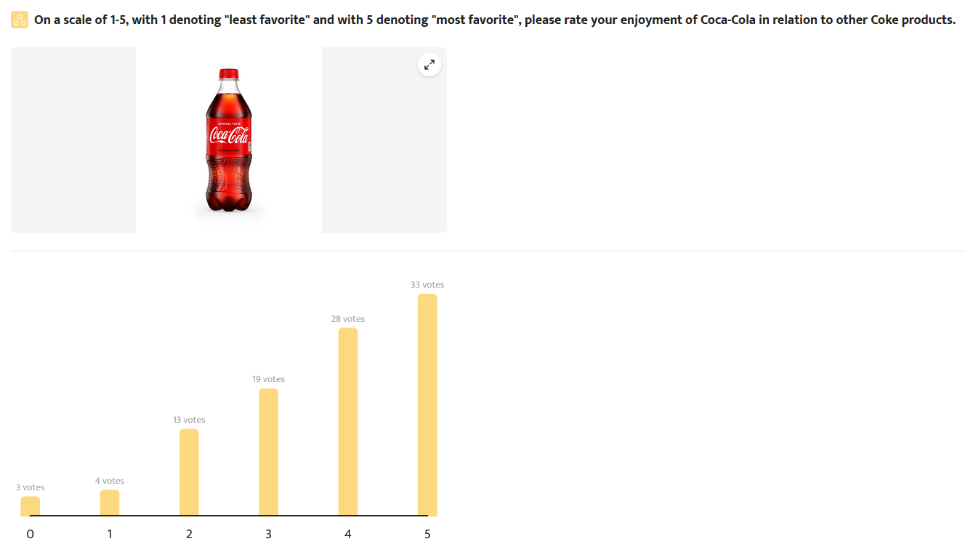Click the "19 votes" label
The width and height of the screenshot is (965, 560).
coord(269,379)
